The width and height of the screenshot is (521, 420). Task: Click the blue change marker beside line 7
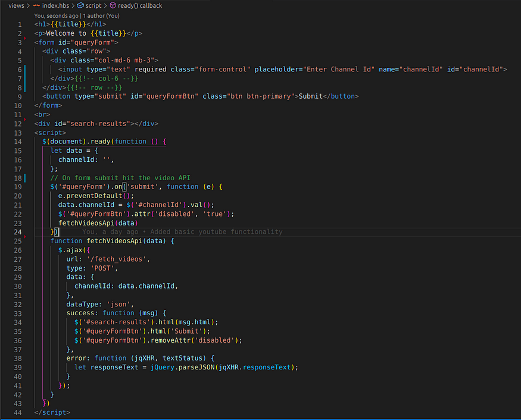(25, 79)
